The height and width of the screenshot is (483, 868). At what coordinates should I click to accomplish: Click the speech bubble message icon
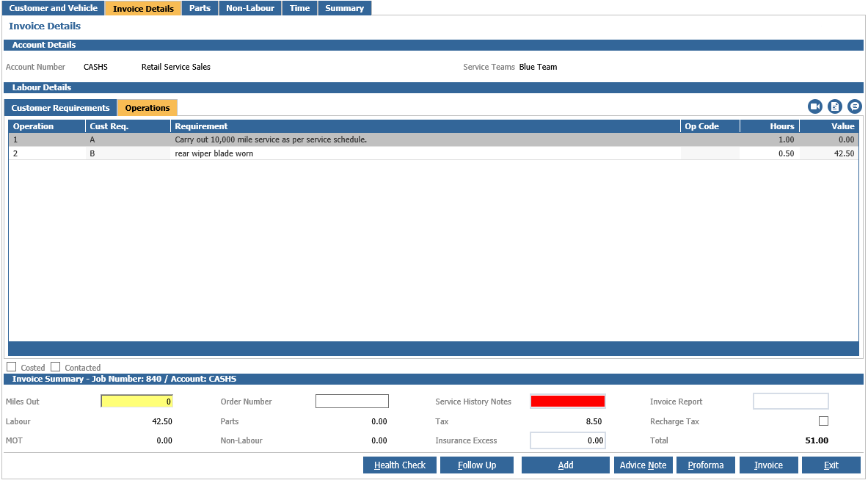coord(855,106)
